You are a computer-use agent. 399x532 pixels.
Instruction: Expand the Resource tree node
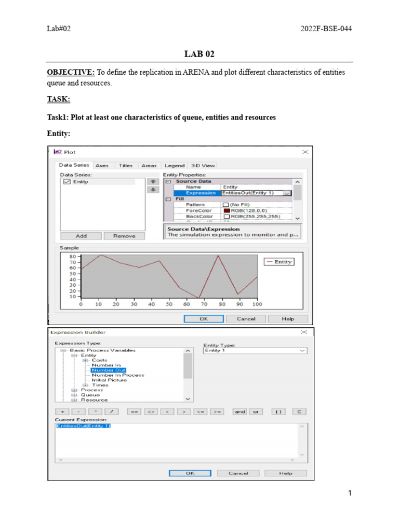click(x=74, y=401)
